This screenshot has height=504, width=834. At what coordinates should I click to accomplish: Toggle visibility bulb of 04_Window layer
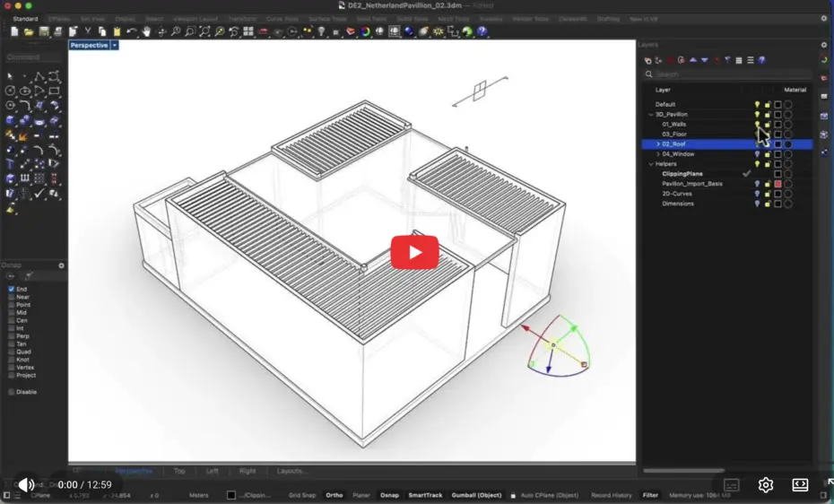tap(757, 154)
